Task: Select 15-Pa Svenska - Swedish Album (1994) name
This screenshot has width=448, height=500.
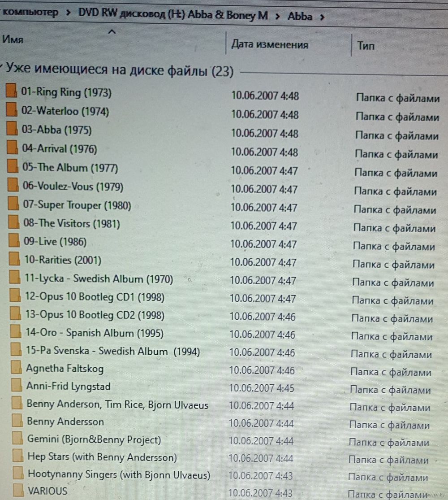Action: coord(113,351)
